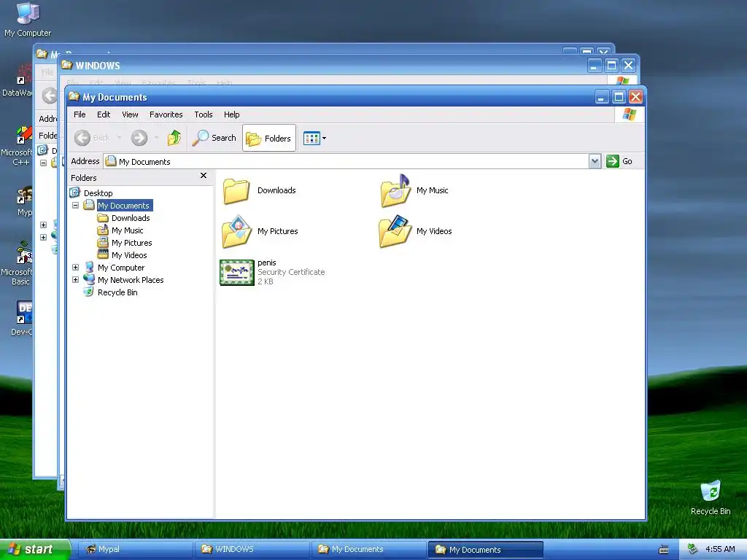Open the View menu
The image size is (747, 560).
pyautogui.click(x=130, y=114)
